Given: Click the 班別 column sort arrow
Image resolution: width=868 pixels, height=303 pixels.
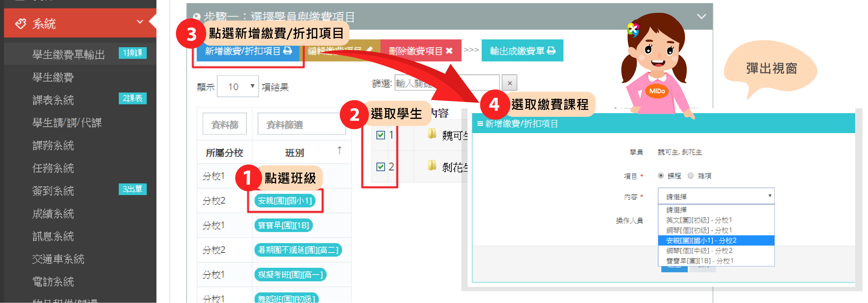Looking at the screenshot, I should (339, 150).
